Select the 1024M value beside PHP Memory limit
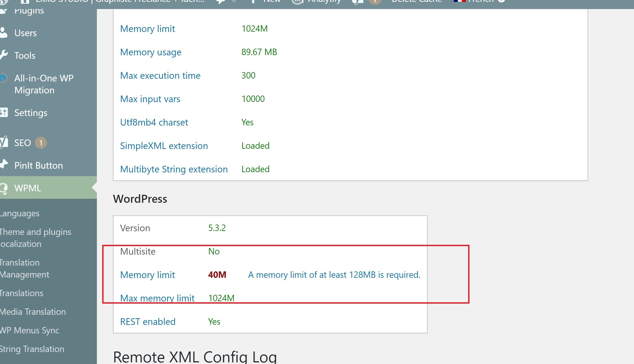634x364 pixels. click(254, 29)
